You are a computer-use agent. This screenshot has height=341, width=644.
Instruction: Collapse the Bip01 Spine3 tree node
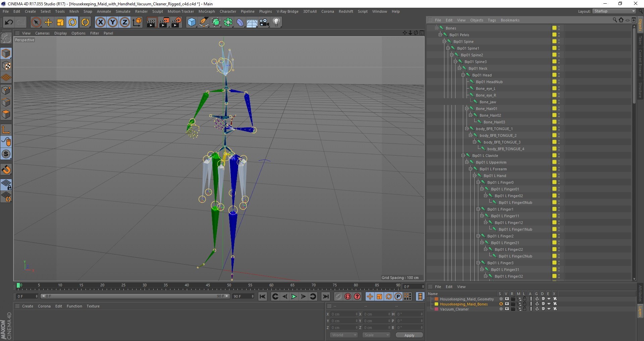click(x=455, y=61)
